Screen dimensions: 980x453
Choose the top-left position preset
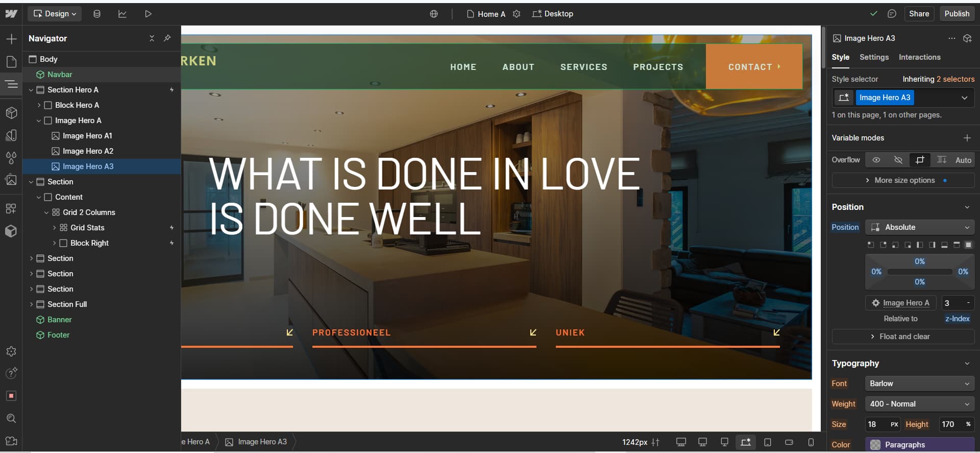(x=871, y=245)
